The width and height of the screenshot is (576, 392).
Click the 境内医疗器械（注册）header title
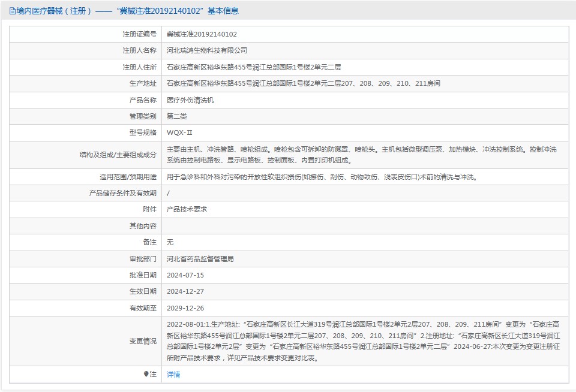55,11
